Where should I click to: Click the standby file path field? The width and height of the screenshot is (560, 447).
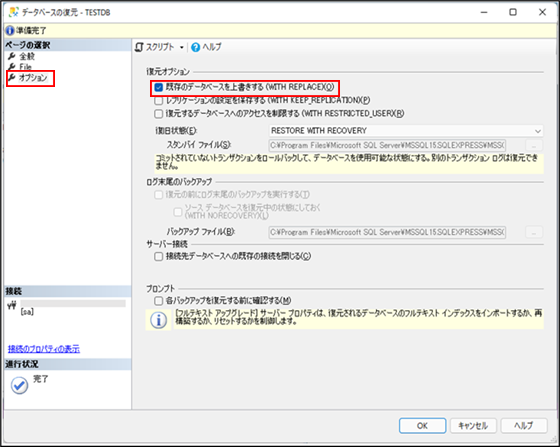point(387,145)
